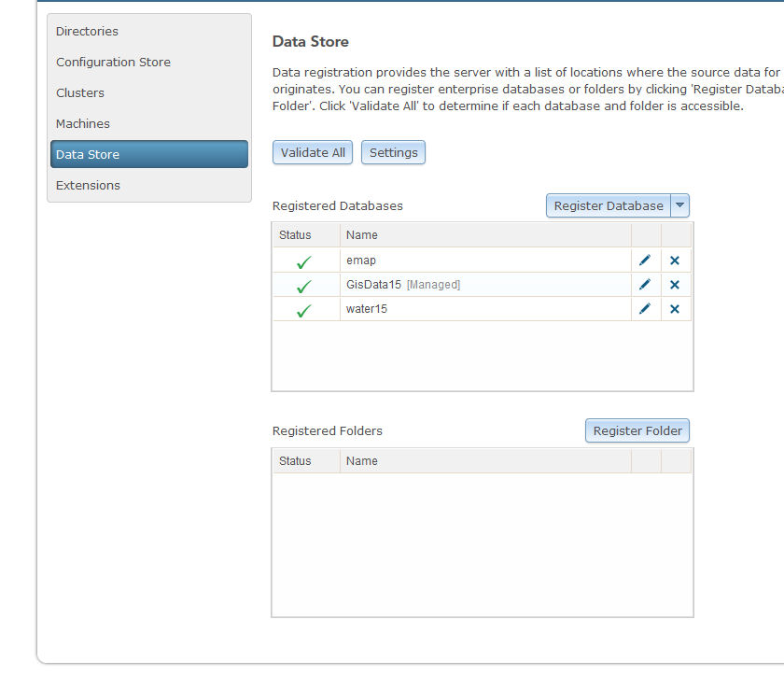Click the green checkmark status for emap

coord(303,262)
